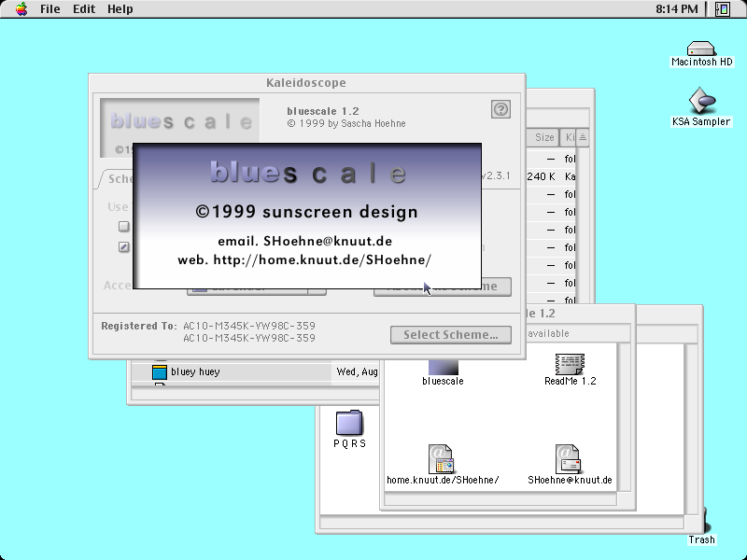This screenshot has height=560, width=747.
Task: Click the Kaleidoscope window title bar
Action: 307,82
